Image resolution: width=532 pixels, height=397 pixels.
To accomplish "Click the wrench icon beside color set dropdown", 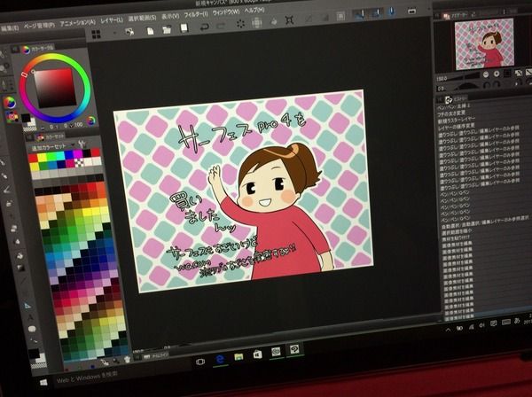I will 82,144.
